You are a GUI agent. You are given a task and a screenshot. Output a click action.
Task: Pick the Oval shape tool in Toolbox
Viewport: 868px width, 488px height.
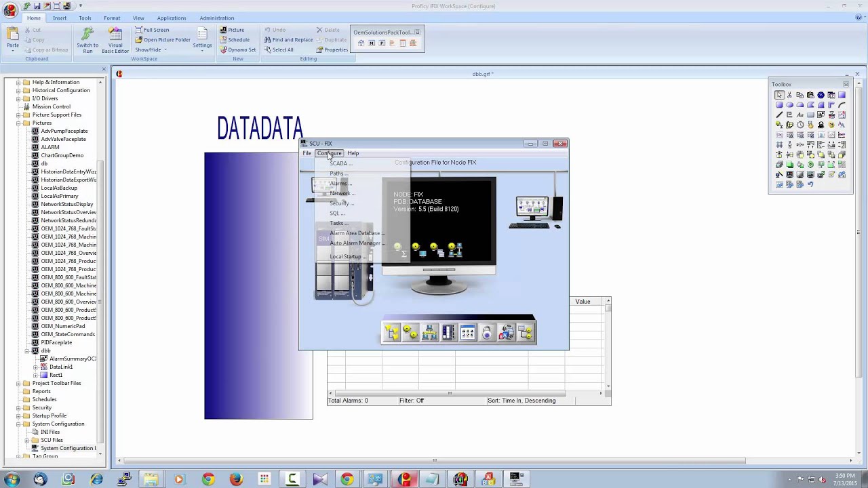[x=789, y=105]
